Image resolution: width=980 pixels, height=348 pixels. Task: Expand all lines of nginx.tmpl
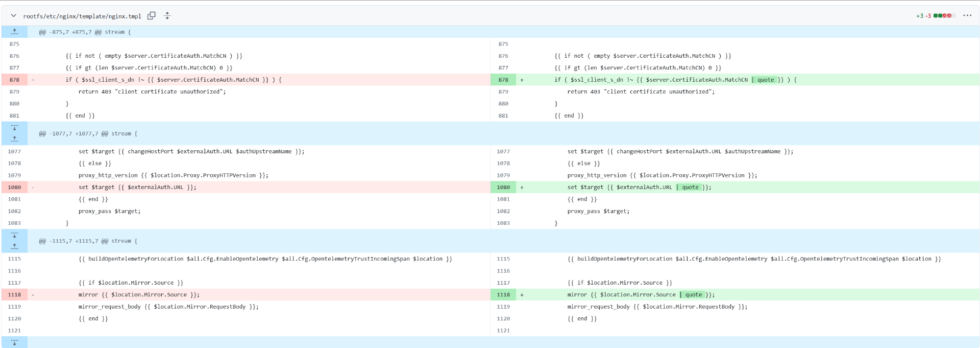tap(167, 16)
